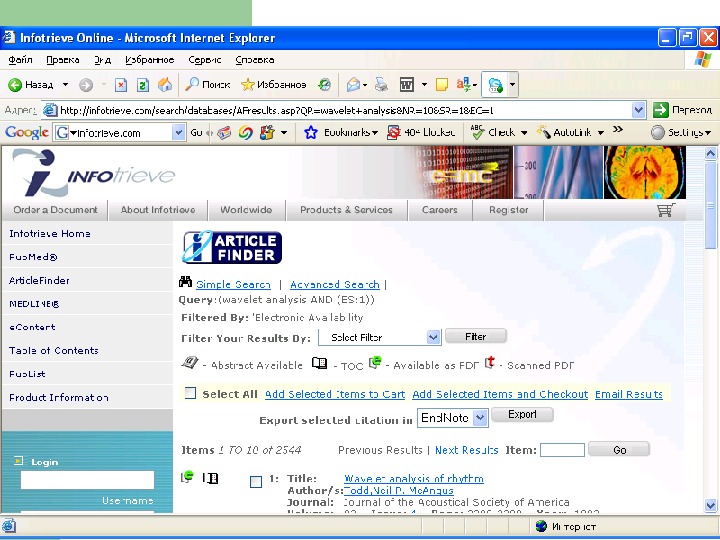Open the Google toolbar search box dropdown
The width and height of the screenshot is (720, 540).
coord(179,133)
